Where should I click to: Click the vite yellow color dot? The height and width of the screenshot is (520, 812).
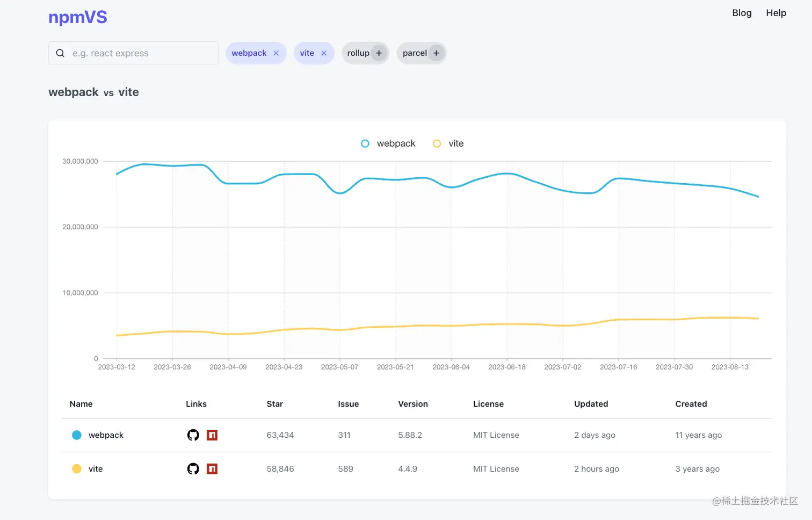(x=77, y=469)
